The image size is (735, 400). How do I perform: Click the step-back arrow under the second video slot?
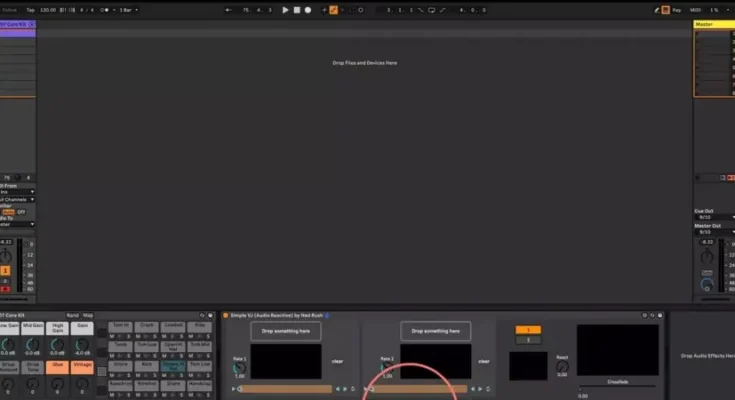pos(473,389)
